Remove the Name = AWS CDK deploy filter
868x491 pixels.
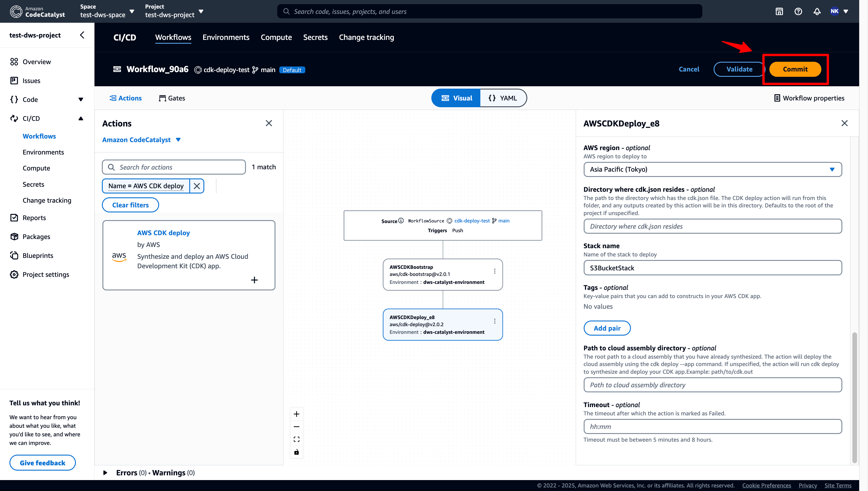[197, 186]
